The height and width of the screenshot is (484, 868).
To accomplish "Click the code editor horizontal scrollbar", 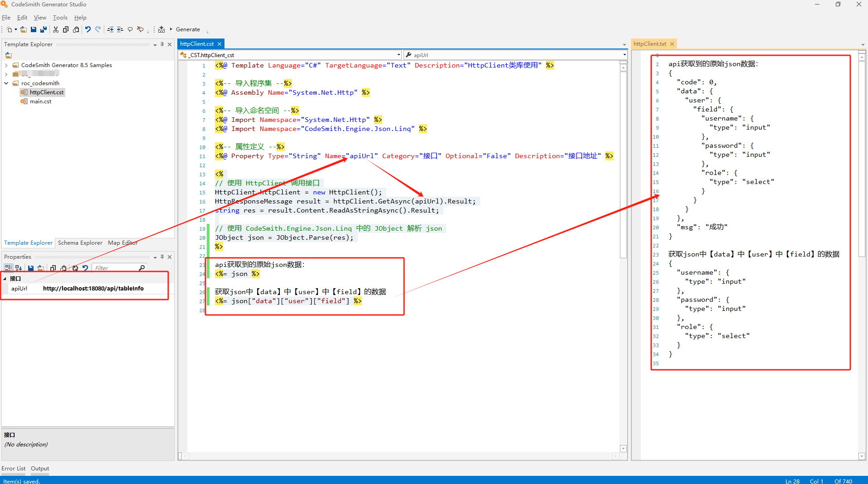I will [401, 456].
